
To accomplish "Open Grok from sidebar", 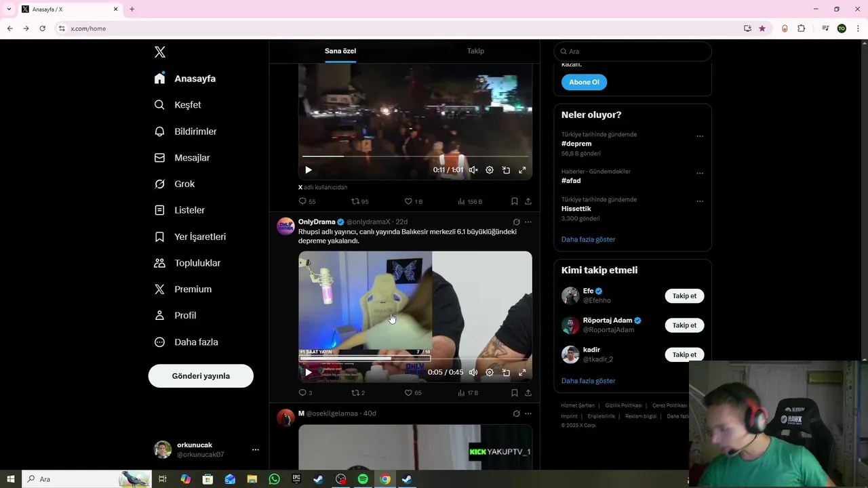I will click(174, 184).
